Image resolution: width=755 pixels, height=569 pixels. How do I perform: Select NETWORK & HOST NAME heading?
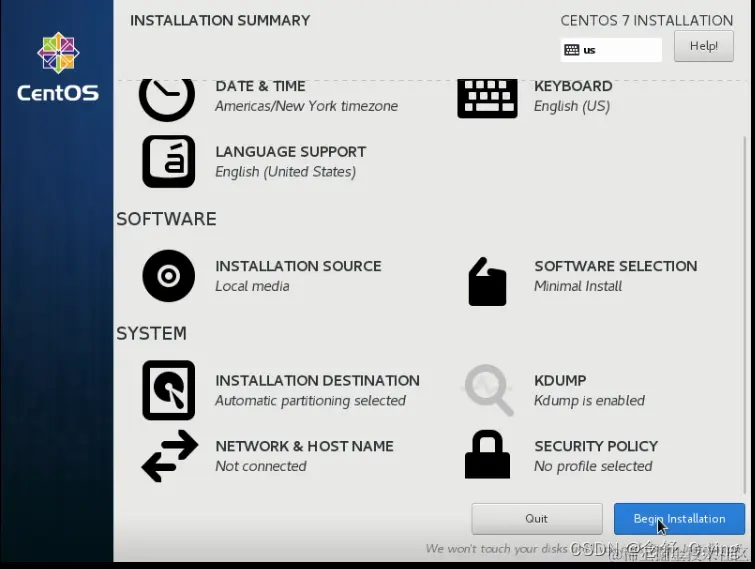click(x=304, y=446)
